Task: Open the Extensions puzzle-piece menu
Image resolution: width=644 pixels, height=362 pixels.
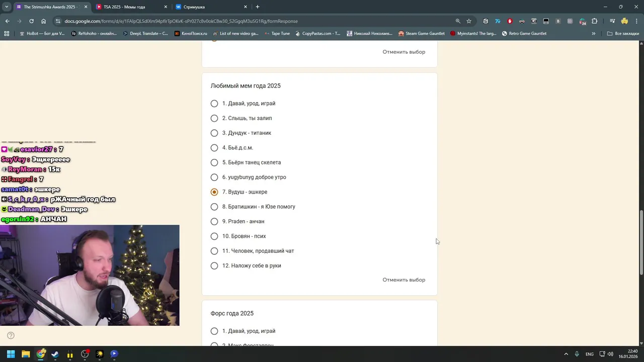Action: [x=595, y=21]
